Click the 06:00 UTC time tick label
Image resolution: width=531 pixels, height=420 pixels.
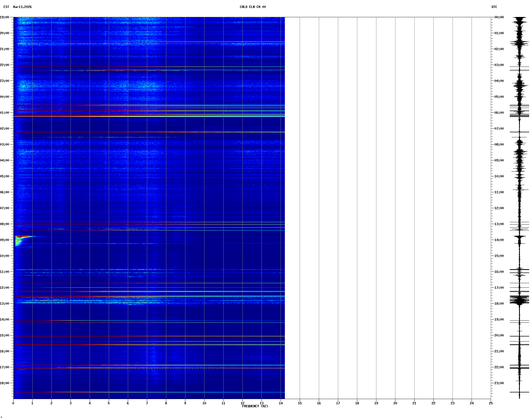(x=499, y=113)
